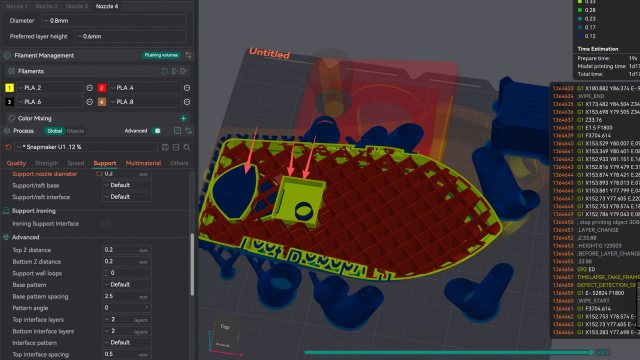Open filament 3 PLA .6 dropdown
The height and width of the screenshot is (360, 640).
[49, 102]
